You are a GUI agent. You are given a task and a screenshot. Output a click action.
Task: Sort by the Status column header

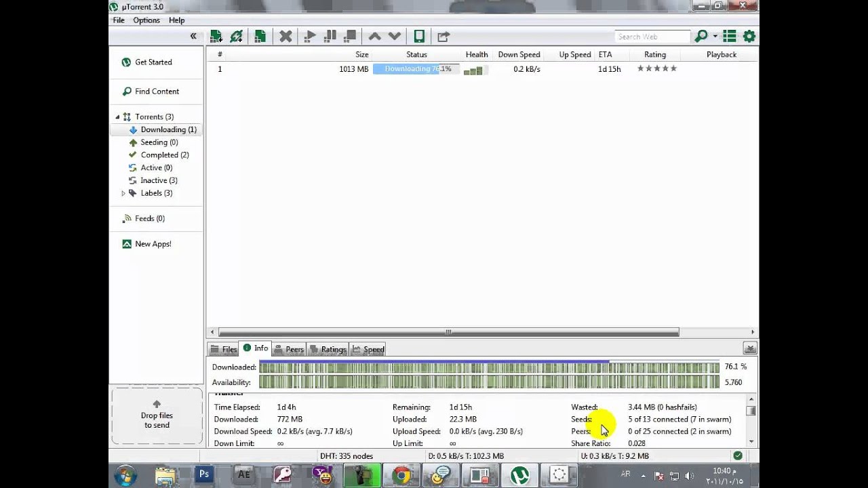click(x=416, y=54)
